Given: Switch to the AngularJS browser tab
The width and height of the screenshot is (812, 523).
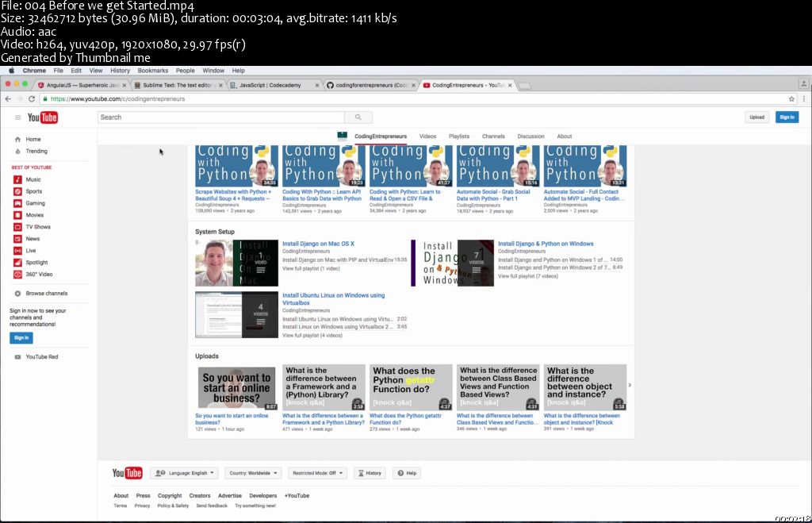Looking at the screenshot, I should point(82,86).
